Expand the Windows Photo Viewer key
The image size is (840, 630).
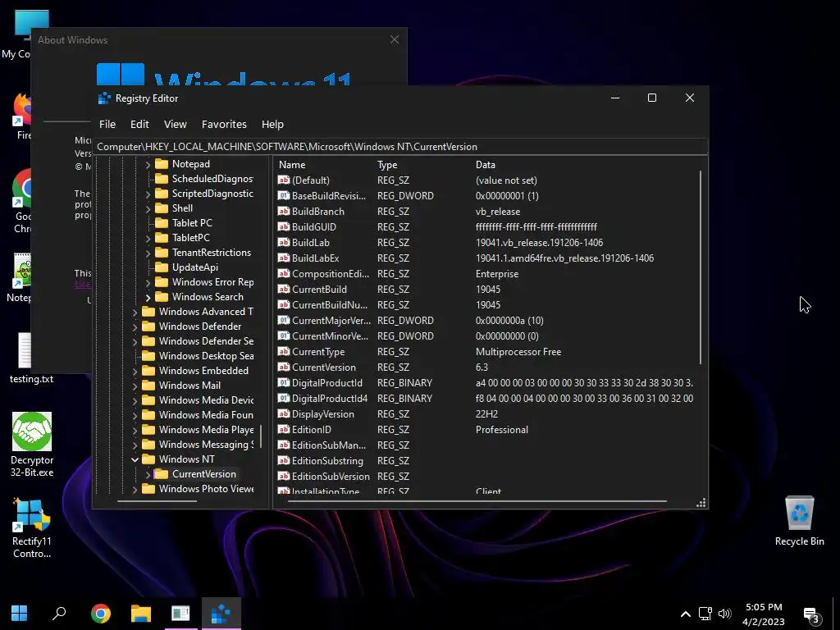point(135,489)
